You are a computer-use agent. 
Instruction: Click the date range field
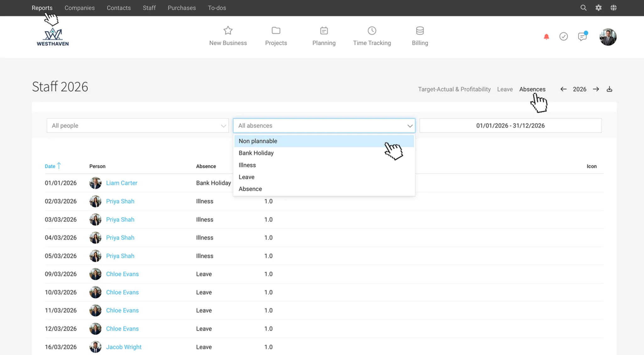(x=510, y=125)
